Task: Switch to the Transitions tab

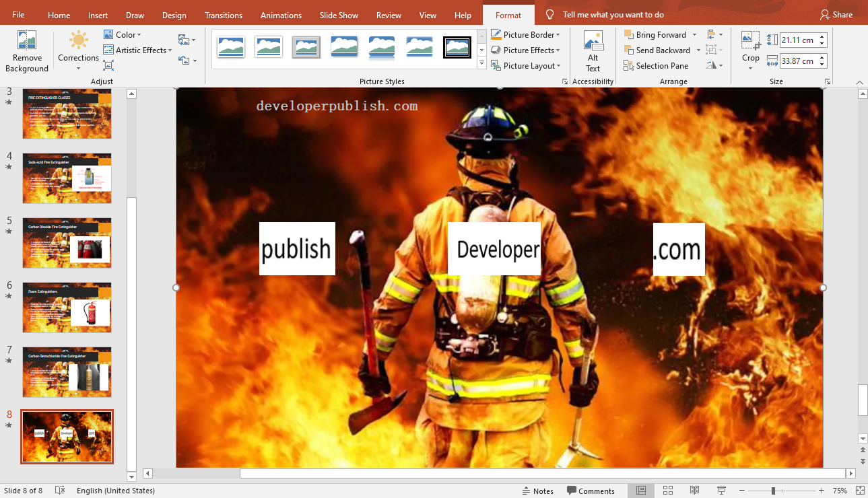Action: (224, 15)
